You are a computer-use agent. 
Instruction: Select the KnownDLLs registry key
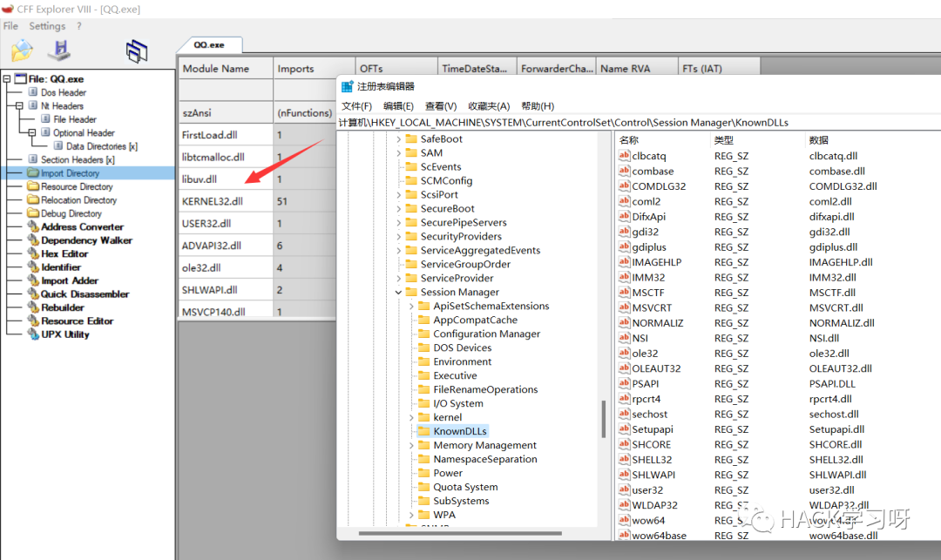460,431
